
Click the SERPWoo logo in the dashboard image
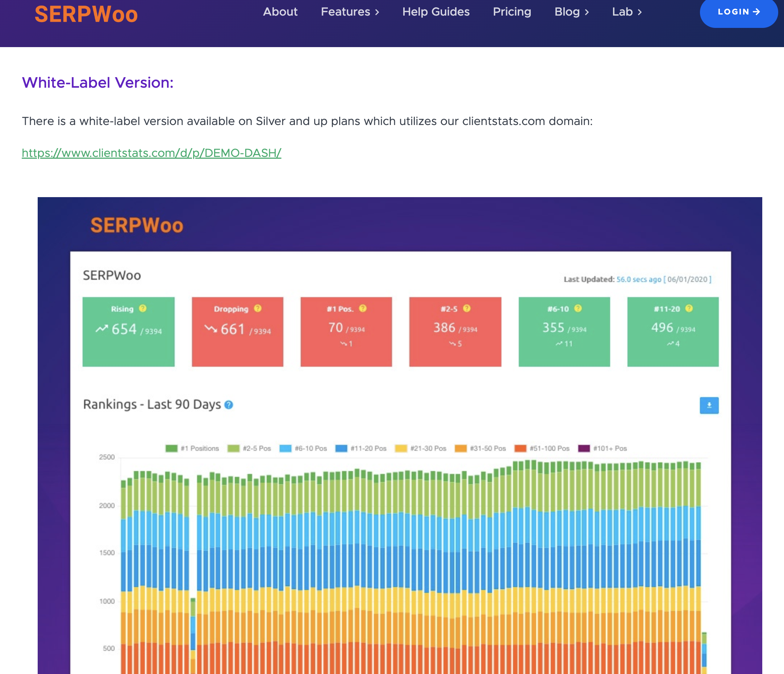pos(137,225)
